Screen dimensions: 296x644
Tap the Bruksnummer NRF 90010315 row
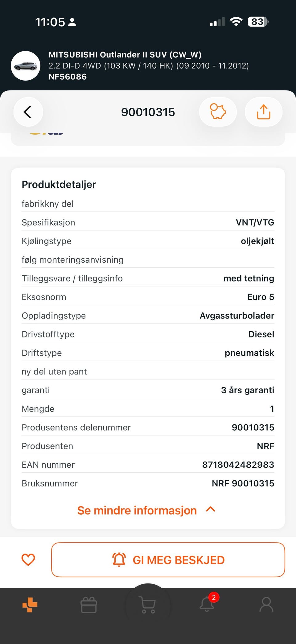[148, 483]
